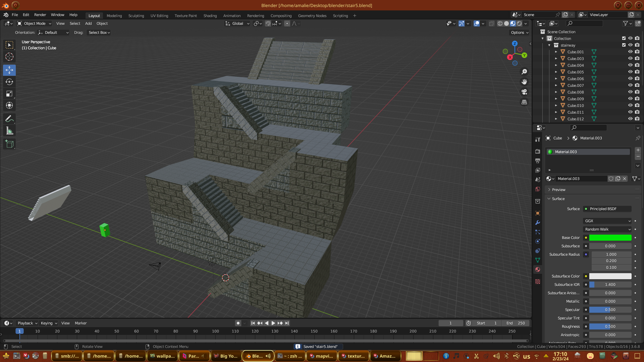This screenshot has width=644, height=362.
Task: Switch to the Shading workspace tab
Action: (x=210, y=16)
